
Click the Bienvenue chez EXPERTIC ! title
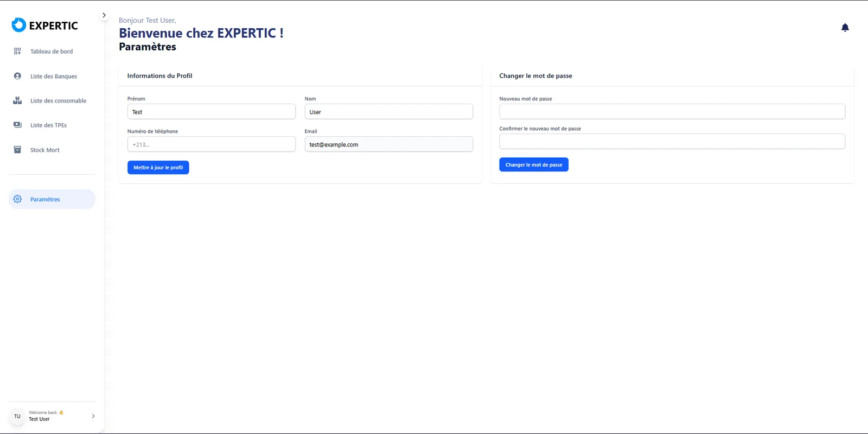pos(201,33)
